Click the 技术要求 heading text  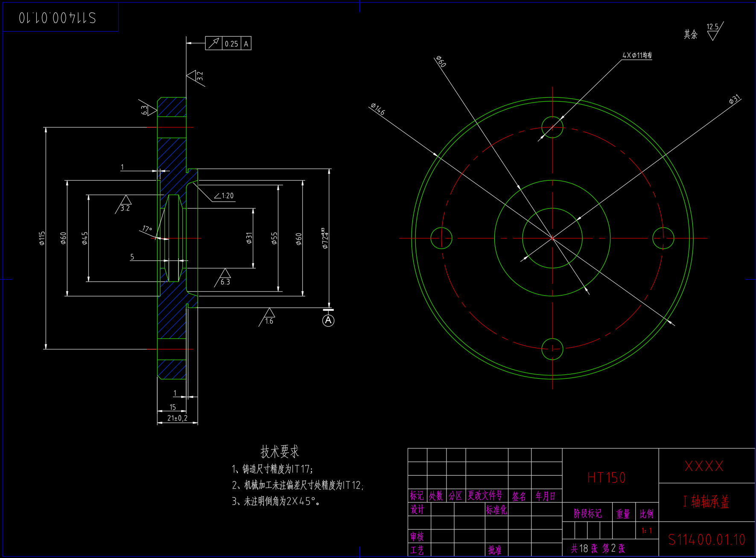(x=280, y=452)
